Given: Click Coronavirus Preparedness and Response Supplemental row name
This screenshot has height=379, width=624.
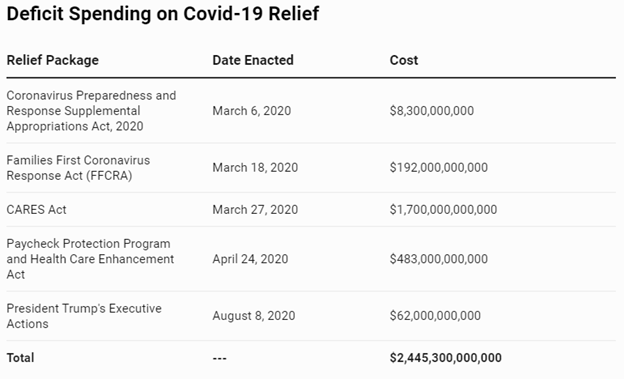Looking at the screenshot, I should click(x=91, y=111).
